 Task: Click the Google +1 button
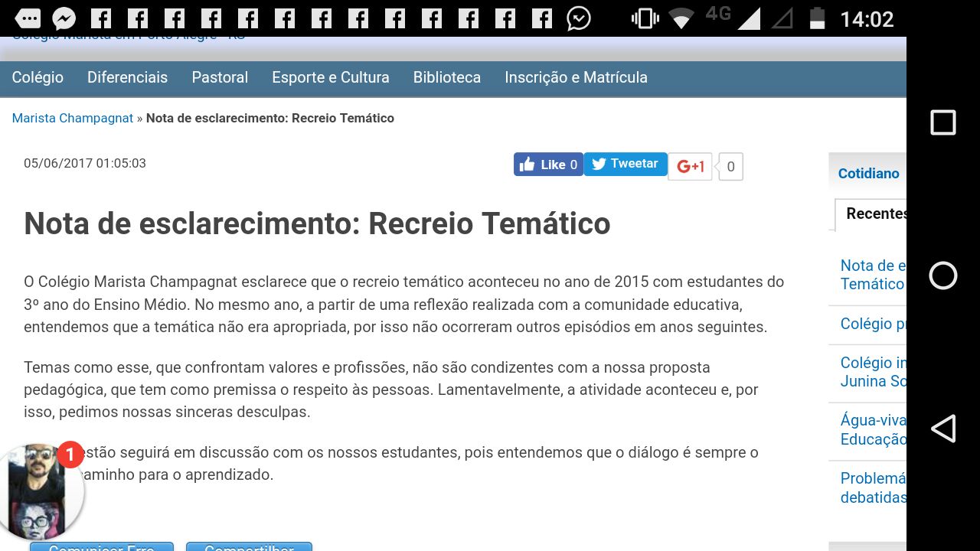click(x=690, y=166)
